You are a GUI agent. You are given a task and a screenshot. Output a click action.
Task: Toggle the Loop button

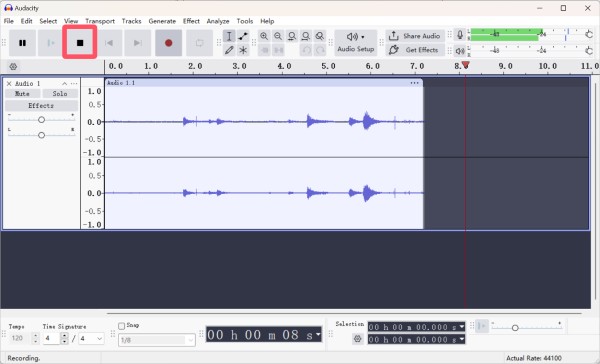pyautogui.click(x=199, y=43)
